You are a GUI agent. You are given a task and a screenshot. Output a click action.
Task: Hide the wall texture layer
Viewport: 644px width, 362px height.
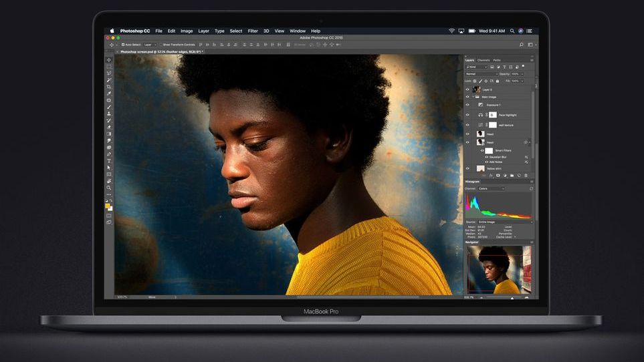click(x=467, y=125)
